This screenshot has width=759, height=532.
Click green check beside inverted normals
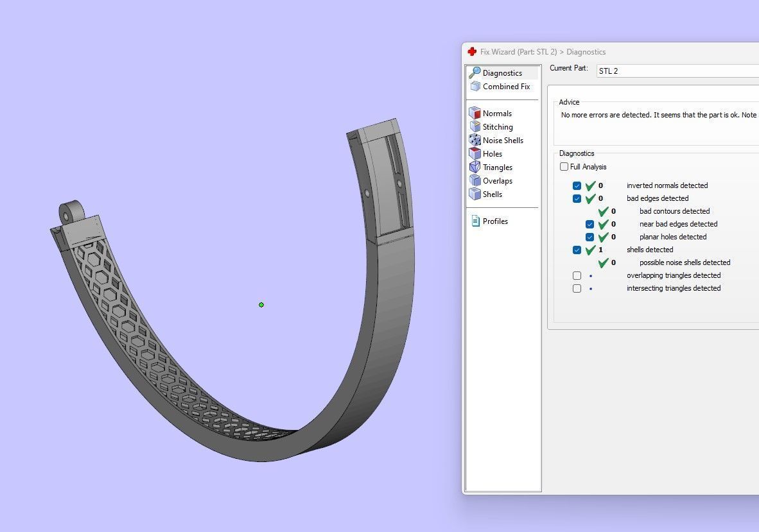pos(590,185)
